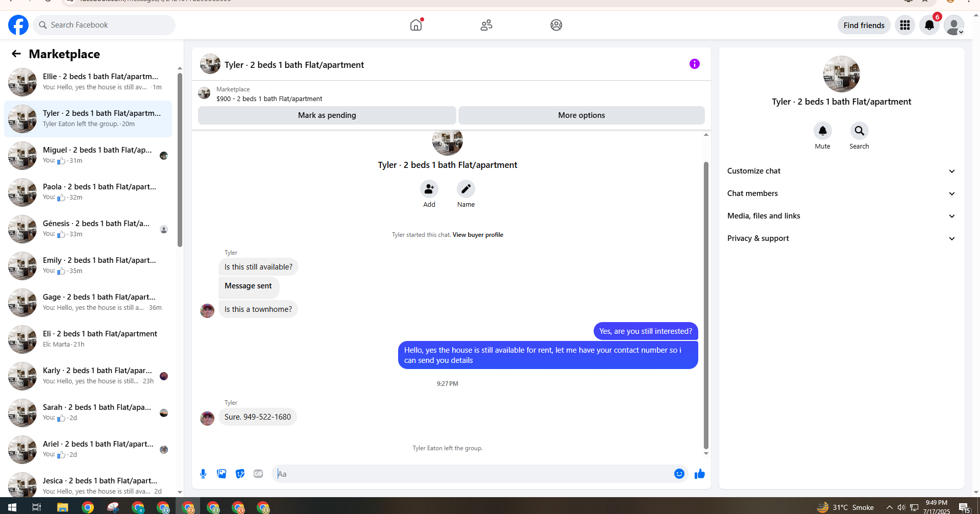Click the 31°C Smoke weather widget
Screen dimensions: 980x514
pyautogui.click(x=845, y=507)
